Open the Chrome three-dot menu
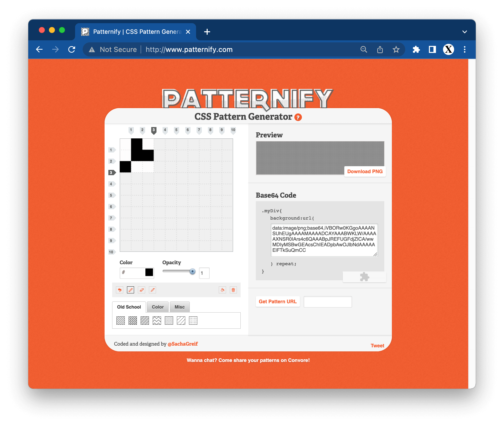504x426 pixels. 465,49
